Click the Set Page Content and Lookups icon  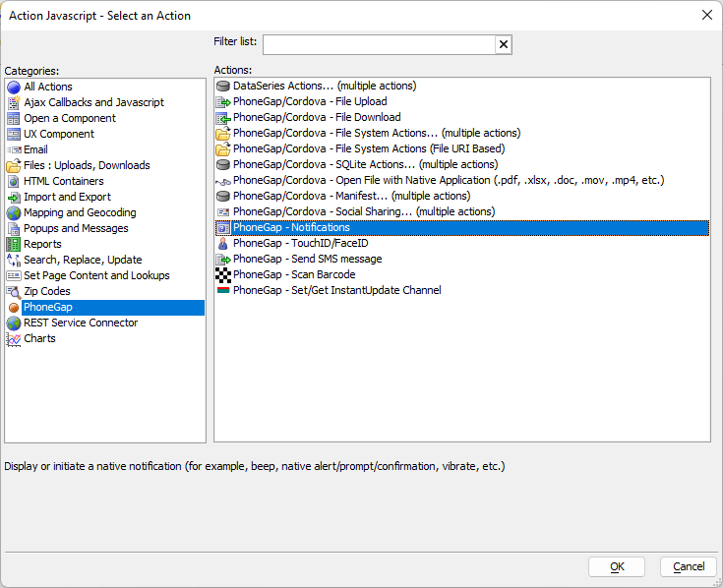point(14,275)
